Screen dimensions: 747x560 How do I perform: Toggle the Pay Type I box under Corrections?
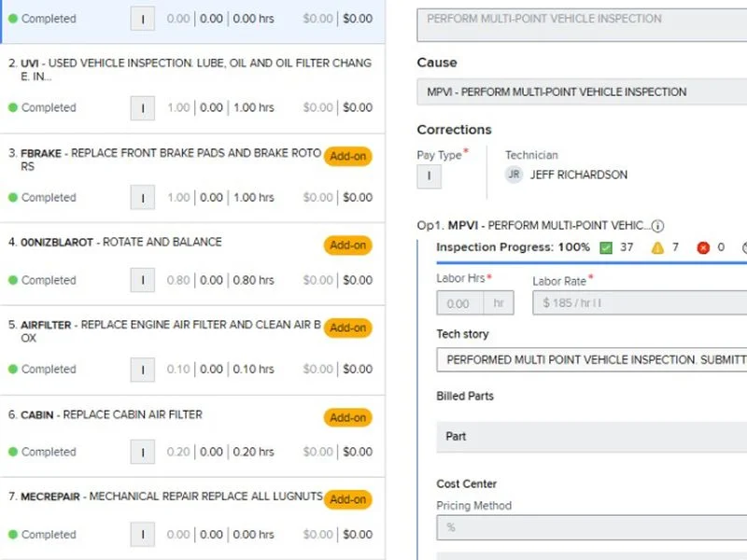[429, 175]
